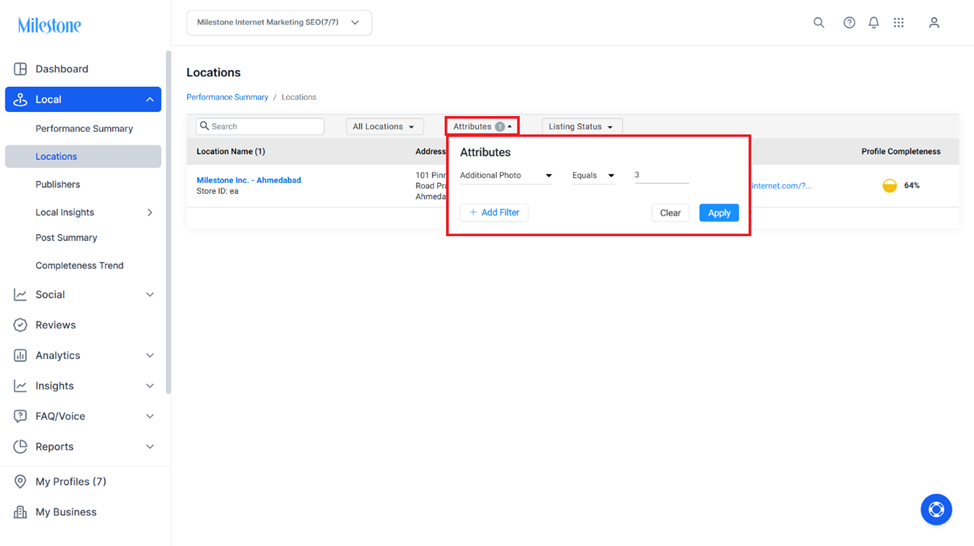Image resolution: width=974 pixels, height=546 pixels.
Task: Open the help question mark icon
Action: click(x=849, y=22)
